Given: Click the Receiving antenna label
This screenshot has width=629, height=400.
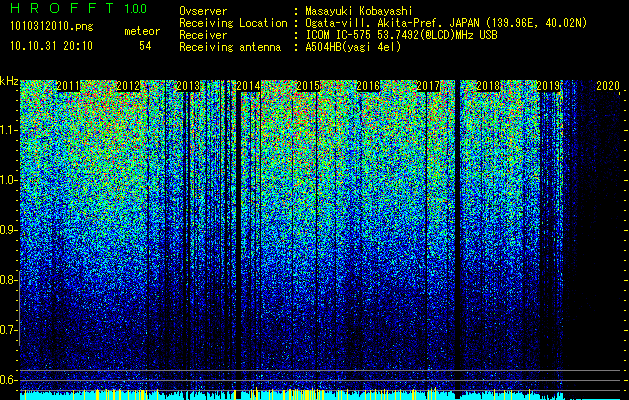Looking at the screenshot, I should 230,47.
